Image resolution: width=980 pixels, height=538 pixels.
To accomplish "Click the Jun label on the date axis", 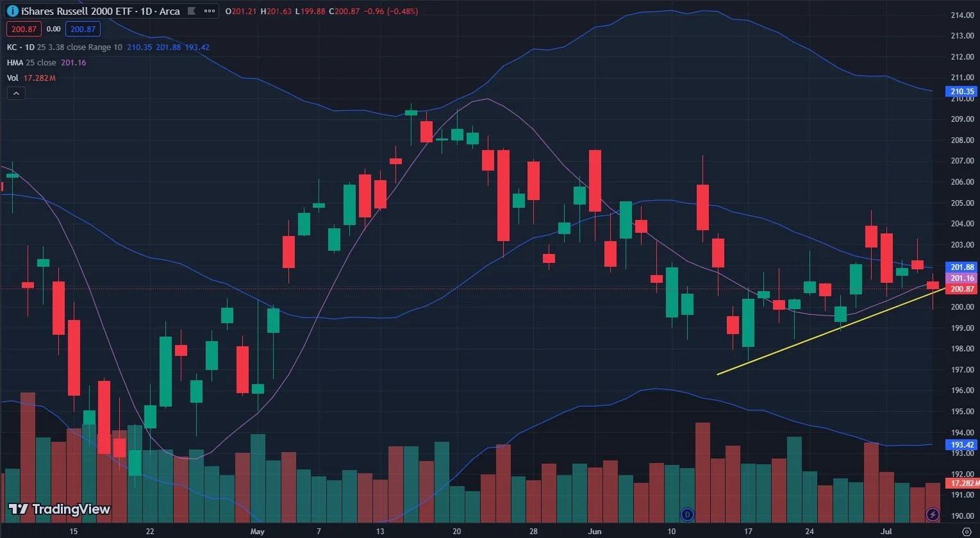I will tap(595, 532).
